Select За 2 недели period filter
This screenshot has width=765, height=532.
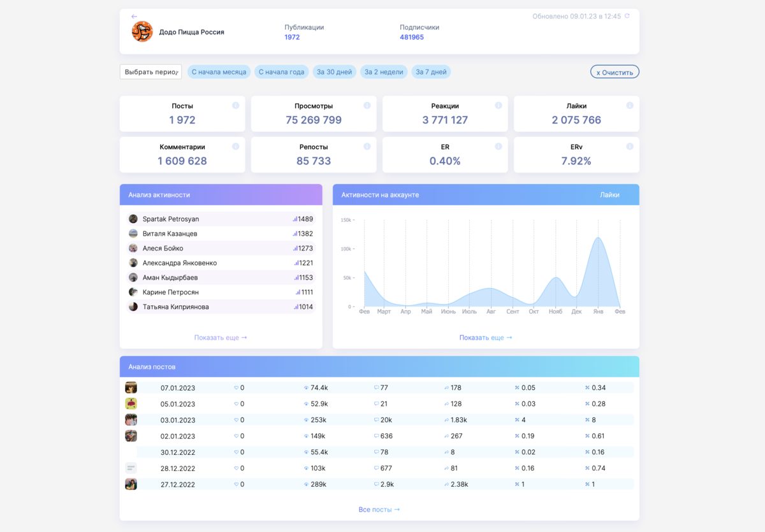(384, 72)
